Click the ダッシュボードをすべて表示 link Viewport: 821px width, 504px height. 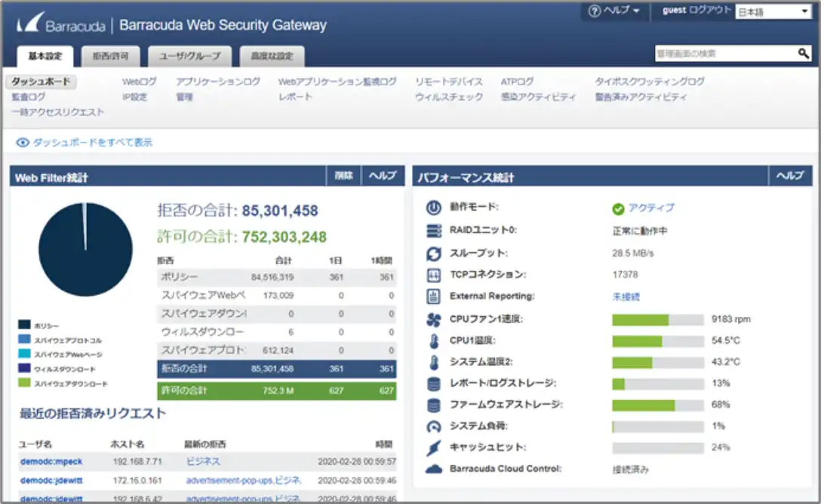pyautogui.click(x=93, y=143)
